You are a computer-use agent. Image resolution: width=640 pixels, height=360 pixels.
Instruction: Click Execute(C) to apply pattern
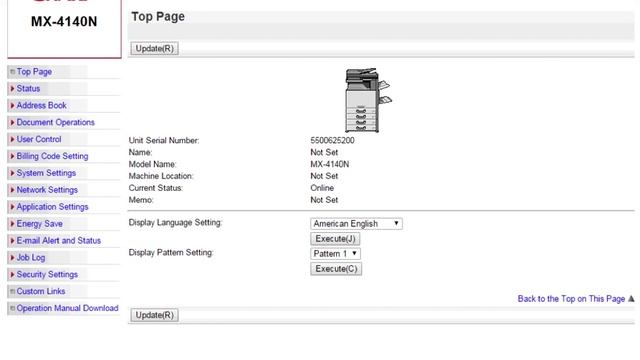coord(336,269)
